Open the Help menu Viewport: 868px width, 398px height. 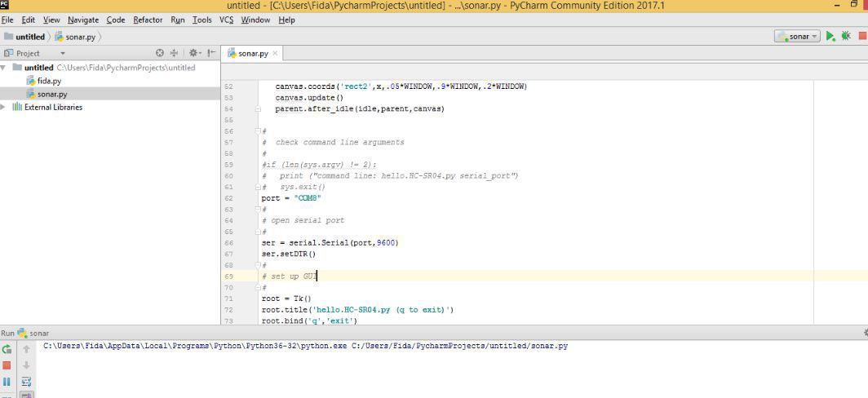pos(287,20)
